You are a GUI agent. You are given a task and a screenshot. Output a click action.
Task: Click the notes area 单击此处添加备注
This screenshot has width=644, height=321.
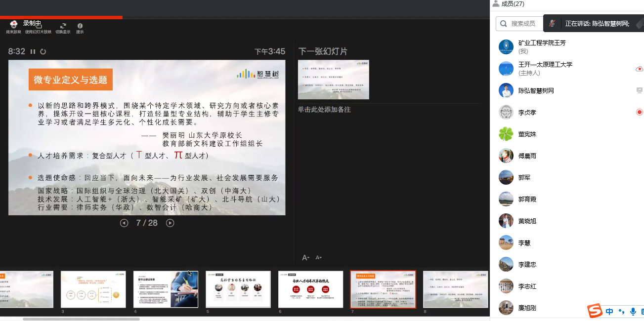click(324, 110)
